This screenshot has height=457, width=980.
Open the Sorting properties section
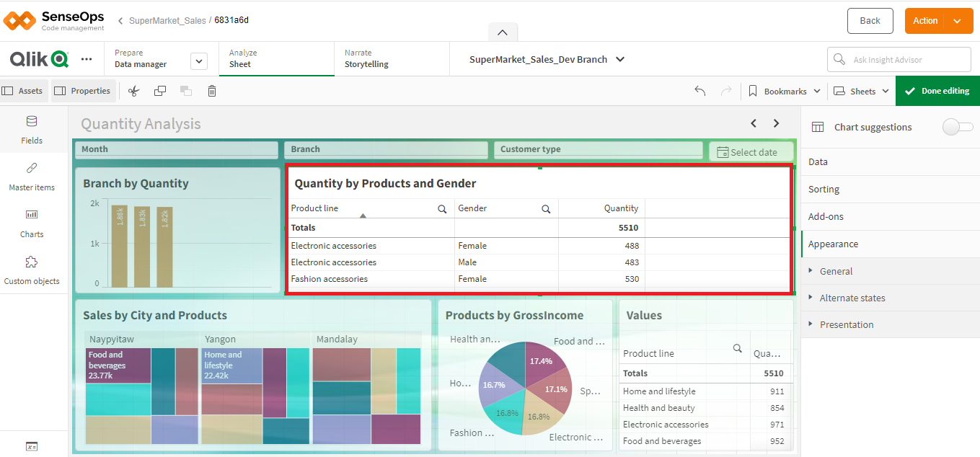[824, 189]
